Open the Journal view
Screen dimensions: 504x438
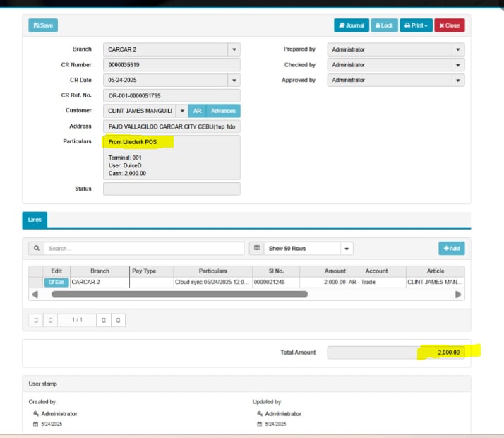351,25
